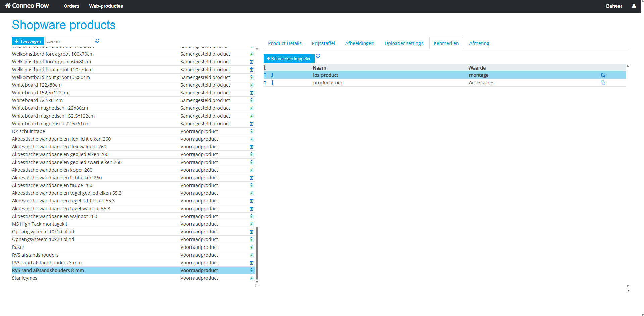Unlink the 'productgroep' kenmerk
644x316 pixels.
coord(603,83)
